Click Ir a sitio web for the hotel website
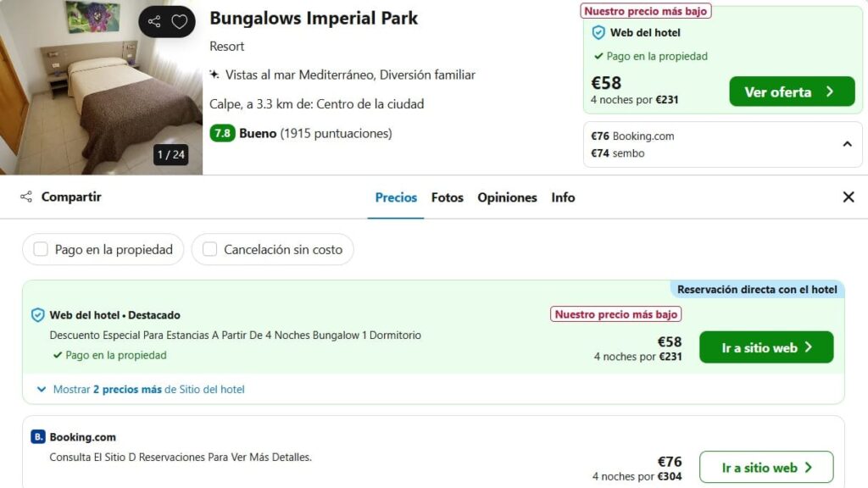 (766, 347)
